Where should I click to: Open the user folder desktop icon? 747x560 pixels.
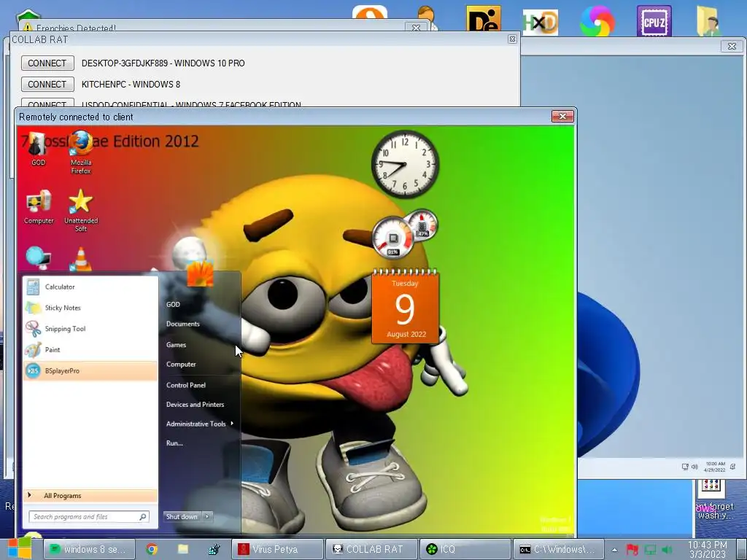(708, 21)
